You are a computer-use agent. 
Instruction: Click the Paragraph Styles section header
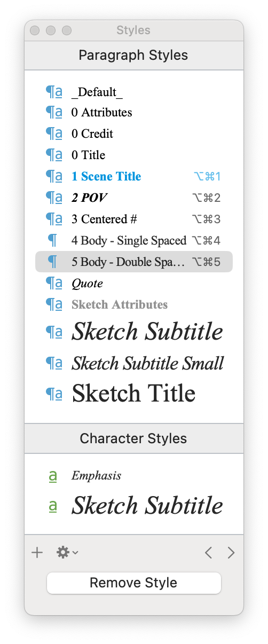pos(134,55)
